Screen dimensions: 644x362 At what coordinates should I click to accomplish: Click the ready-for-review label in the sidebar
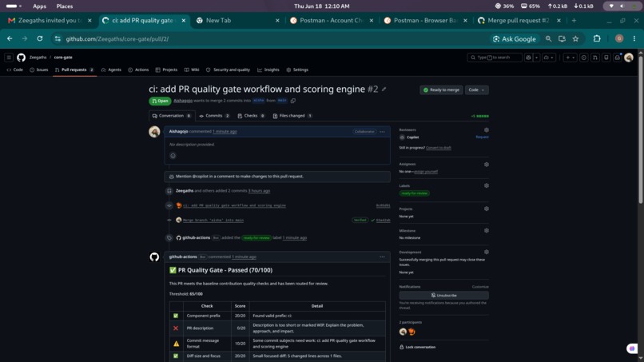(x=414, y=193)
